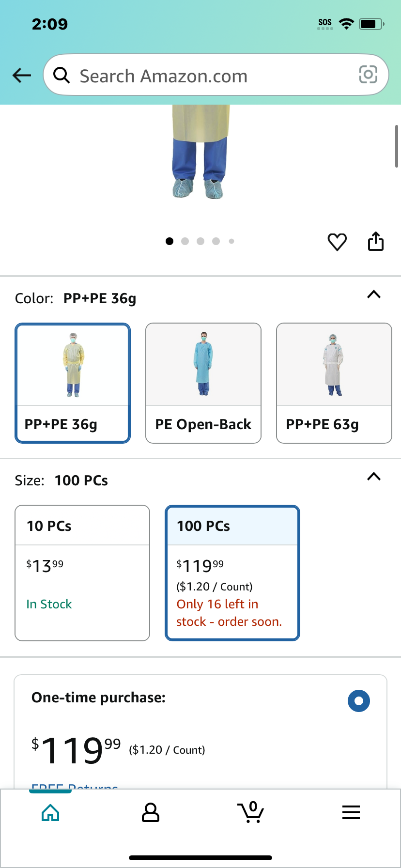Viewport: 401px width, 868px height.
Task: Collapse the Size options section
Action: 374,477
